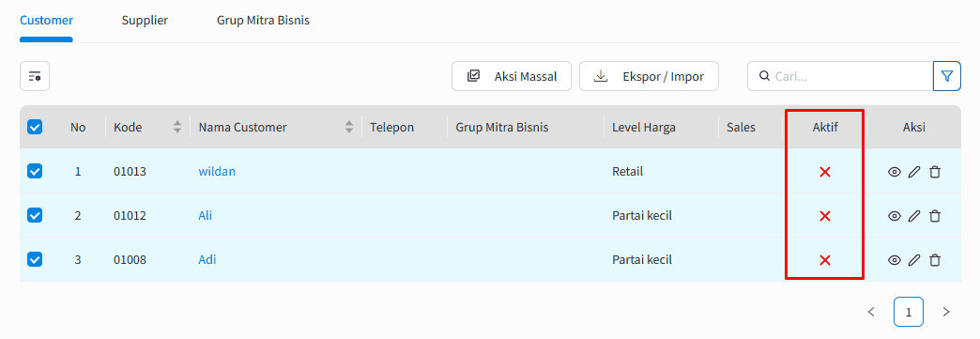Sort by Nama Customer column arrows
The width and height of the screenshot is (980, 339).
349,127
